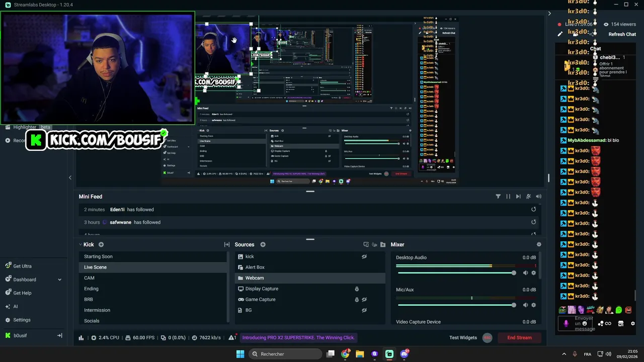This screenshot has width=644, height=362.
Task: Collapse the left side navigation arrow
Action: tap(70, 177)
